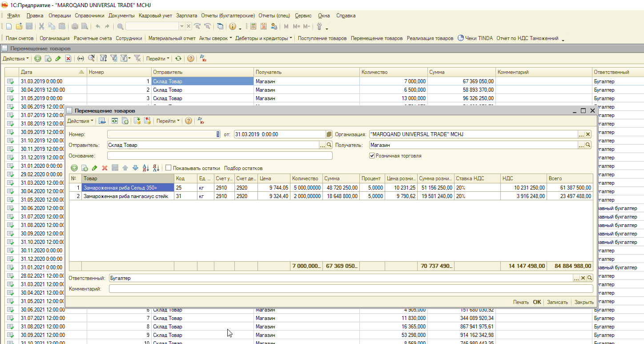Click the Закрыть button

click(x=584, y=302)
